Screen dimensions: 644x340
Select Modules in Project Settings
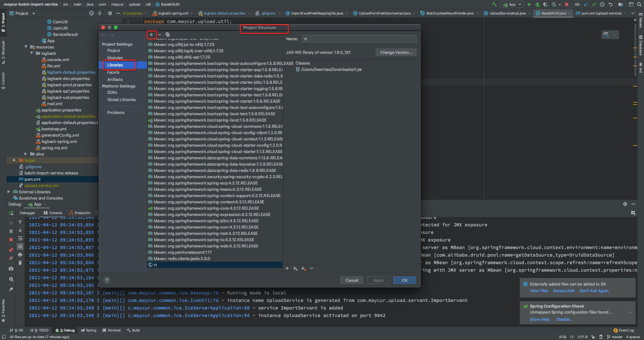click(115, 58)
